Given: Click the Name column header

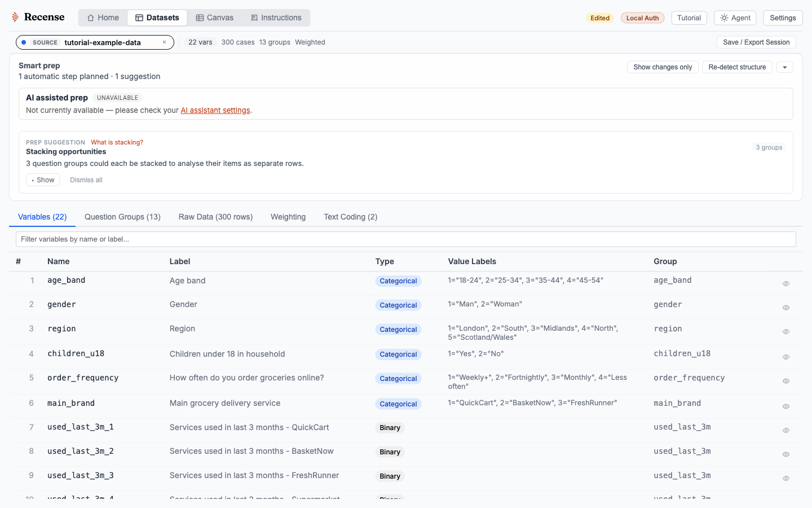Looking at the screenshot, I should tap(59, 261).
